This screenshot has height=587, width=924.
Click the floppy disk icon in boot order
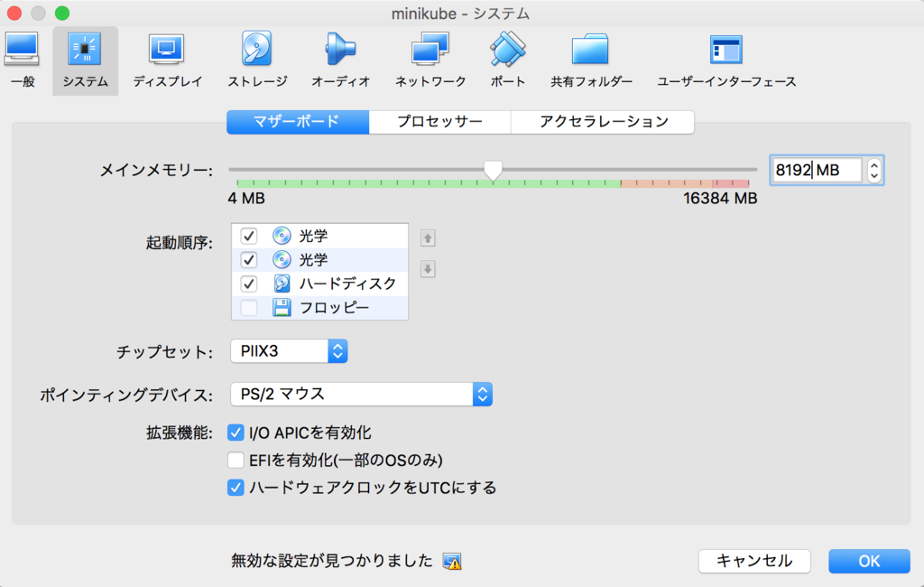point(282,307)
